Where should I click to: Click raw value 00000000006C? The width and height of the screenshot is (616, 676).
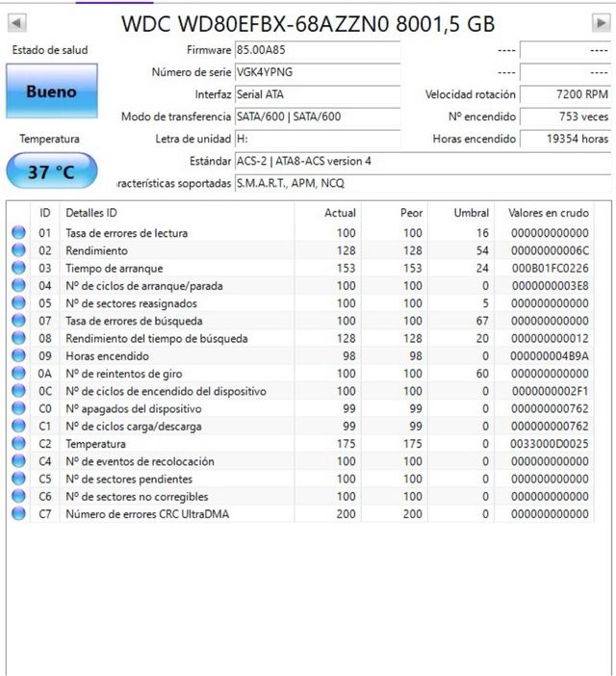(550, 251)
